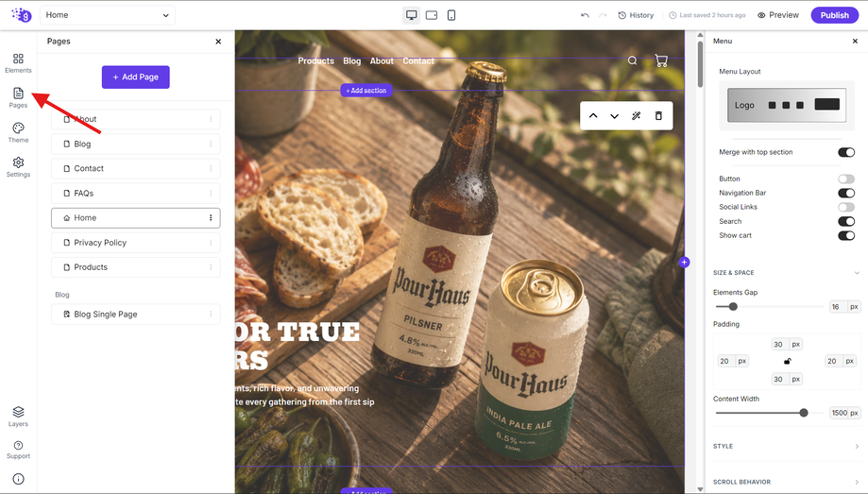Select the About page
868x494 pixels.
(136, 119)
